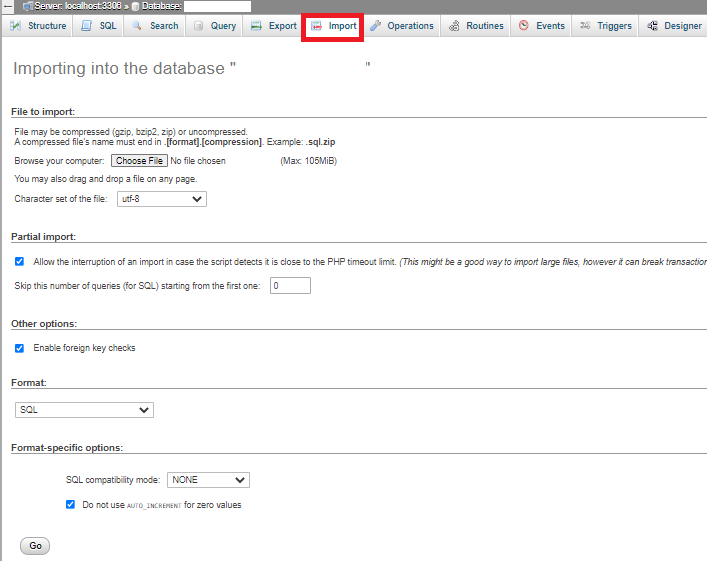Click the Export tab icon
The width and height of the screenshot is (710, 561).
point(257,26)
